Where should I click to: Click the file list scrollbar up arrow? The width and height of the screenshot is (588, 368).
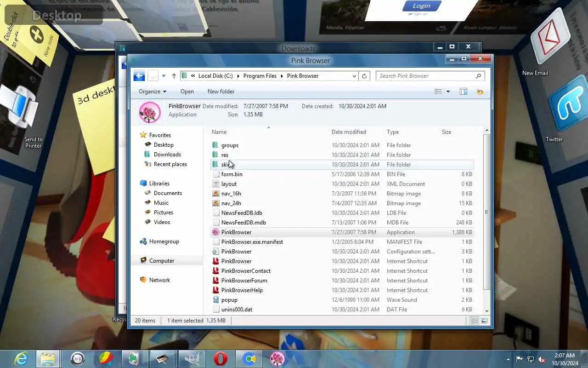(487, 131)
